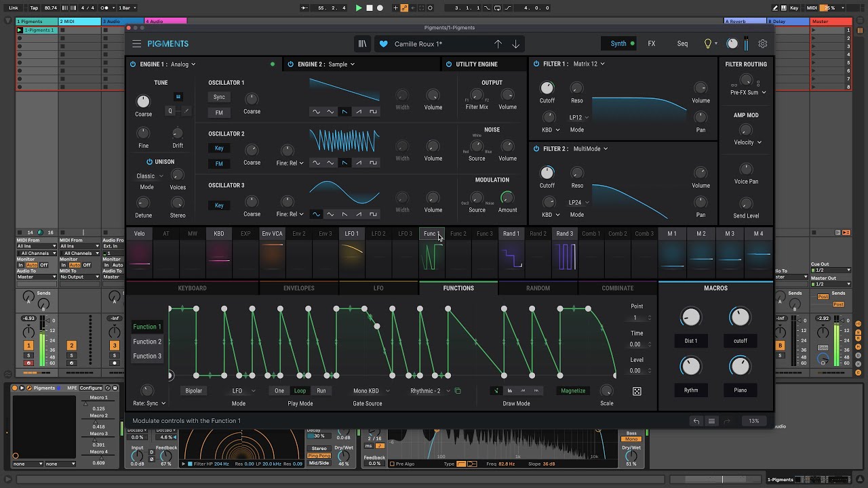
Task: Open the lightbulb sound design tips
Action: pos(708,43)
